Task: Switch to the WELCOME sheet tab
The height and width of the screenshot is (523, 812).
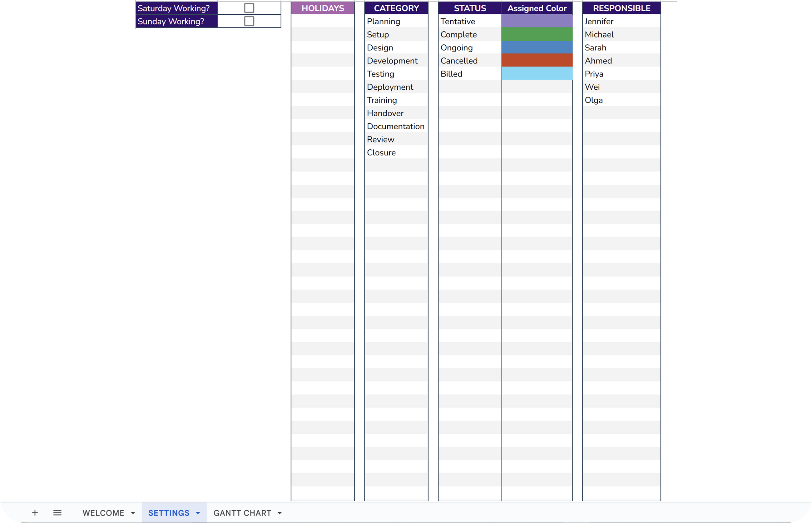Action: point(103,513)
